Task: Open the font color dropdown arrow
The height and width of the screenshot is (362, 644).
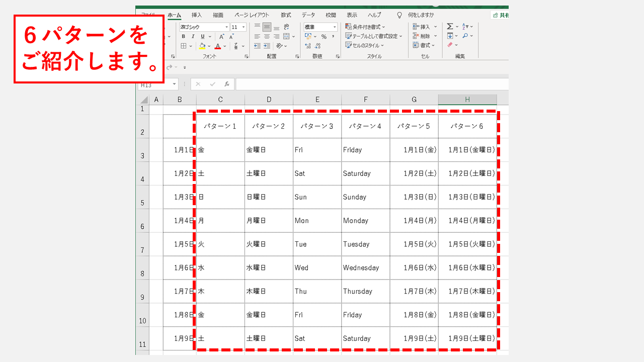Action: pos(224,46)
